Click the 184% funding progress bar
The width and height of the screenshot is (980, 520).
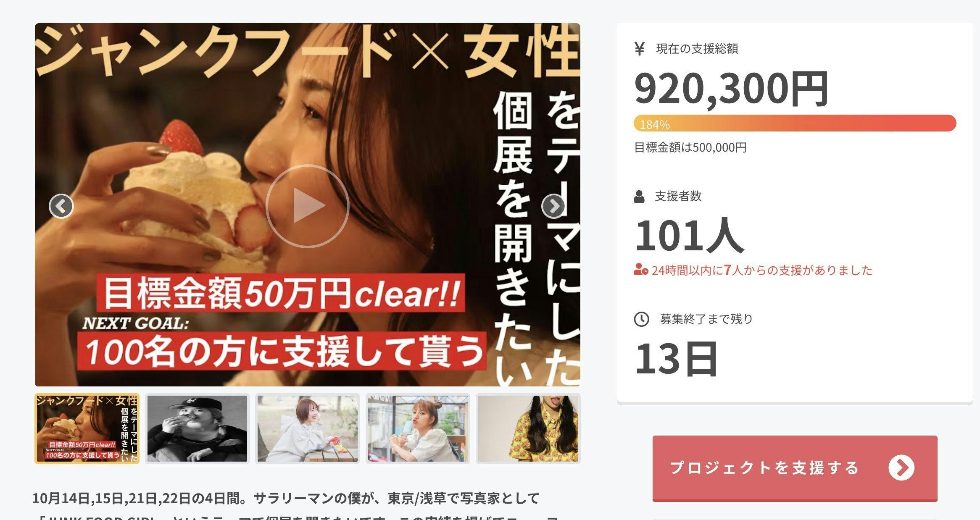click(x=795, y=123)
